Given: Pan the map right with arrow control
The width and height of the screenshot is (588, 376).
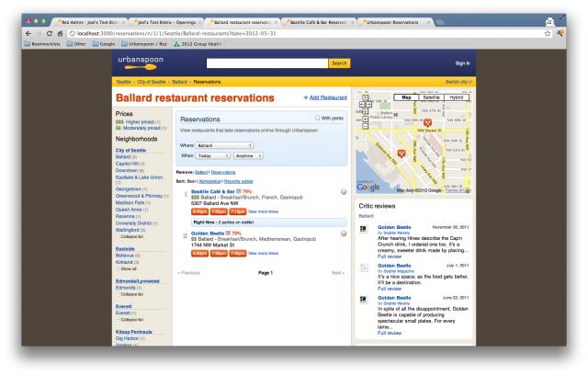Looking at the screenshot, I should click(368, 104).
